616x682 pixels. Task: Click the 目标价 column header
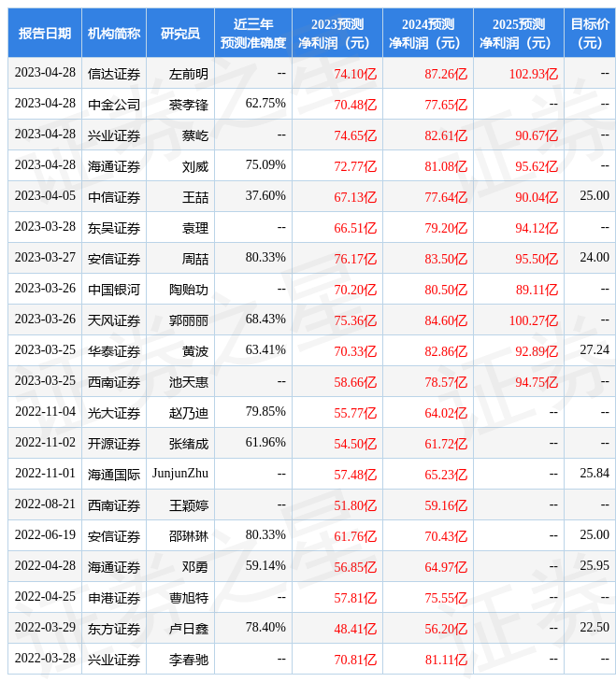pos(590,33)
